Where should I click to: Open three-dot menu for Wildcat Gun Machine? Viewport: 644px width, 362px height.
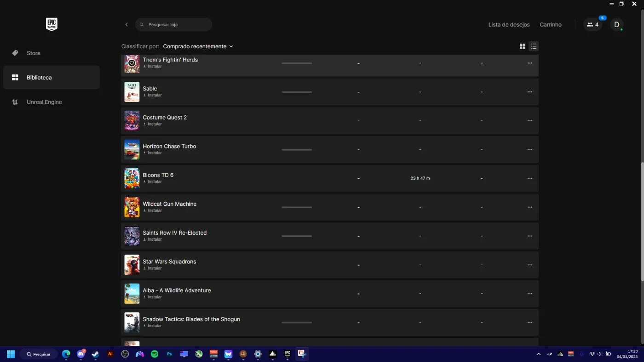pos(530,207)
